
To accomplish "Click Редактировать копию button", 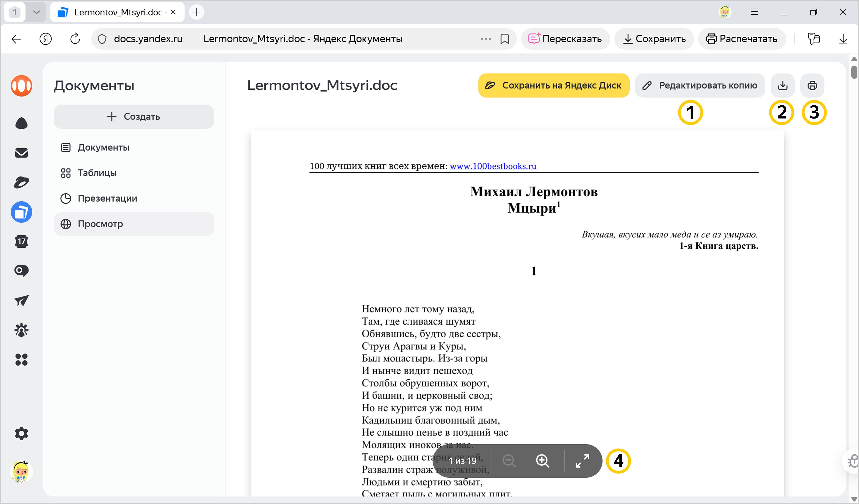I will pyautogui.click(x=700, y=85).
